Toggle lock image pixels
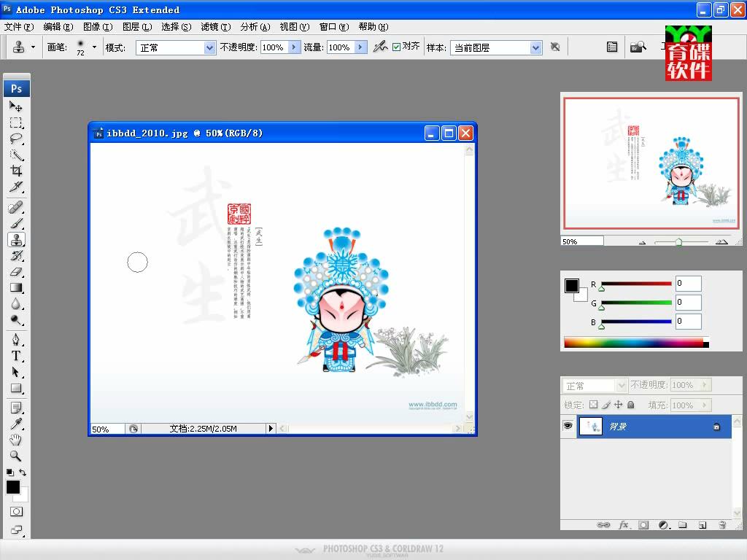 point(606,405)
